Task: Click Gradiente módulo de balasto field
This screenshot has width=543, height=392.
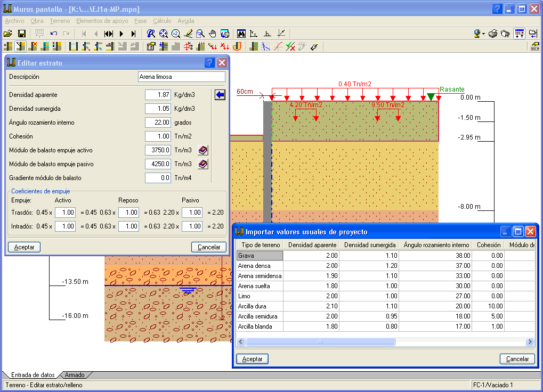Action: (158, 178)
